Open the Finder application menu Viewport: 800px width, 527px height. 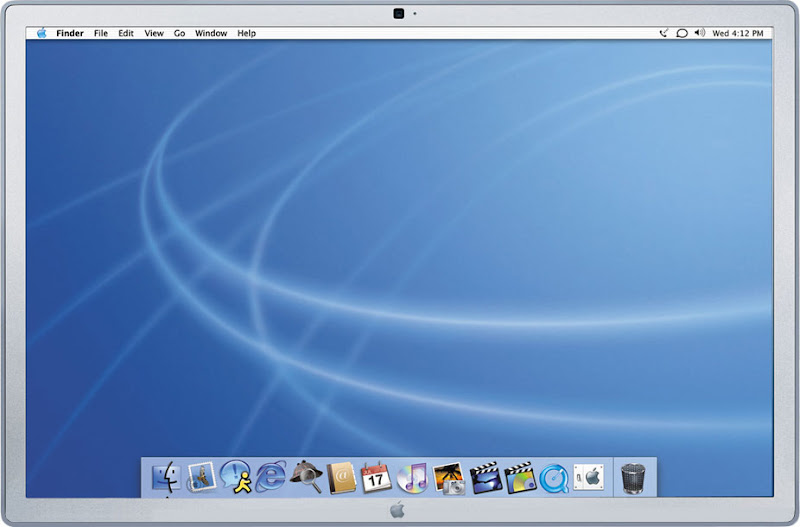click(x=70, y=33)
